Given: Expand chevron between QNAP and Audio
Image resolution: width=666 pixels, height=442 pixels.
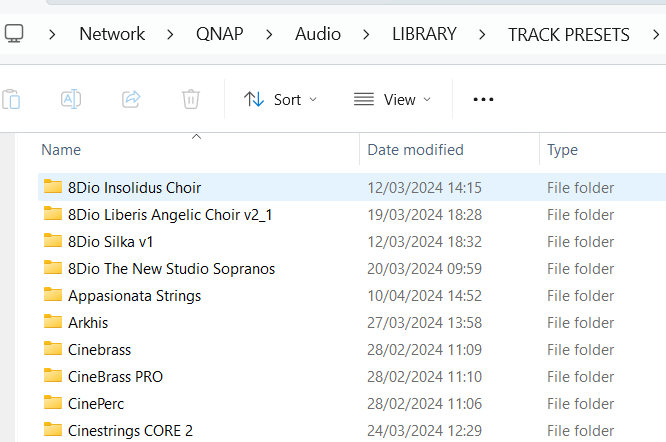Looking at the screenshot, I should (x=269, y=34).
